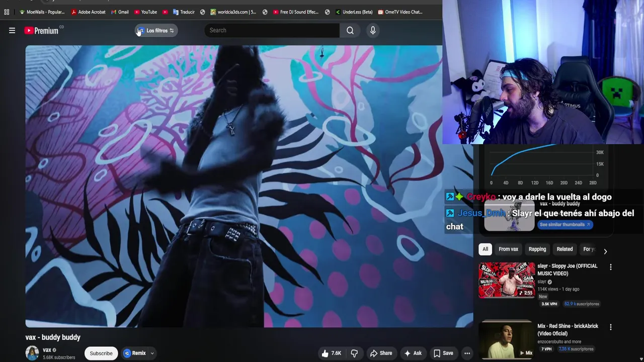
Task: Open slayr - Sloppy Joe video title
Action: [568, 269]
